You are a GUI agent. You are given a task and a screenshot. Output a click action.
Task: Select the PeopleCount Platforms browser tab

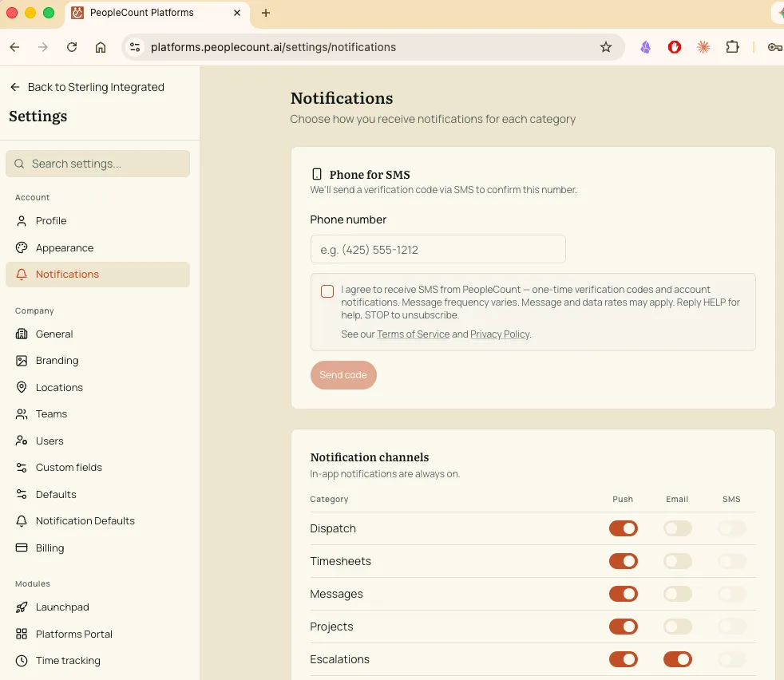click(157, 14)
